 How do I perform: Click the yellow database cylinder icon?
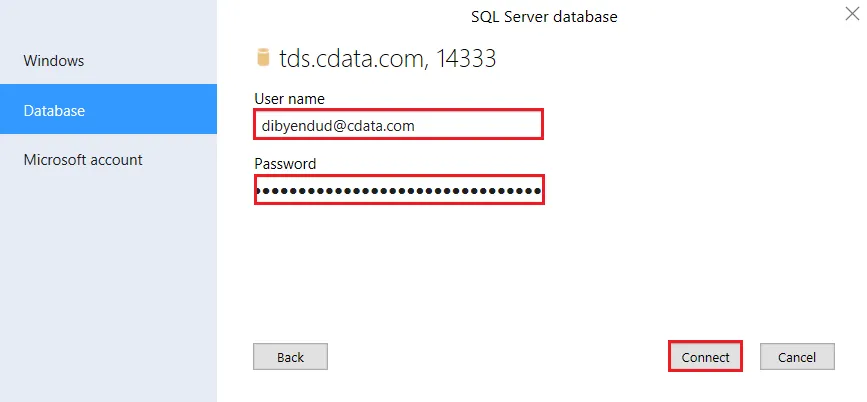(264, 58)
